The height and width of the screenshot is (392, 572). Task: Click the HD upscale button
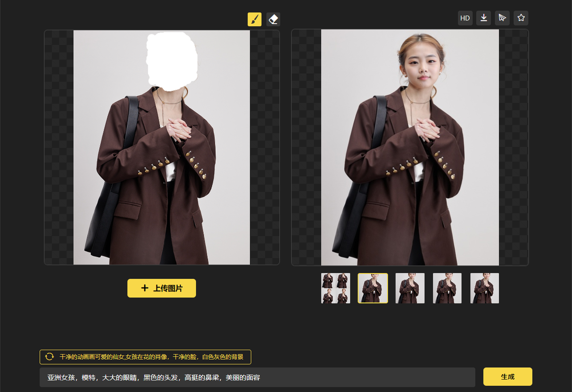[x=465, y=18]
